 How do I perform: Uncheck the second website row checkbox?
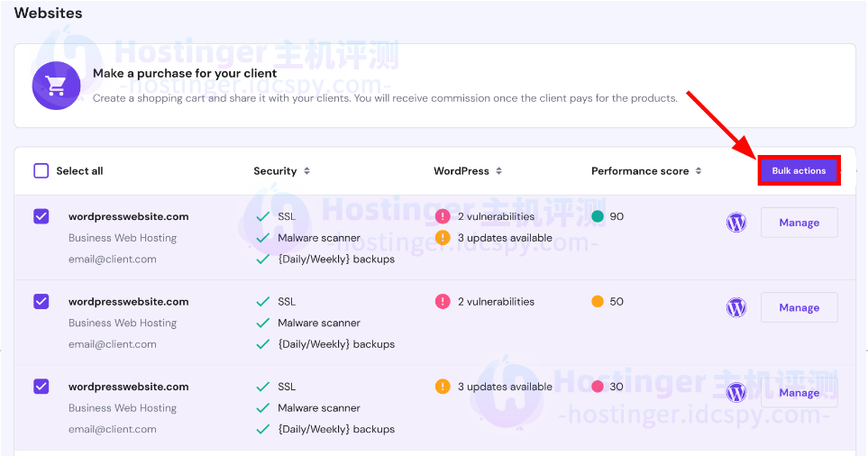pos(41,302)
